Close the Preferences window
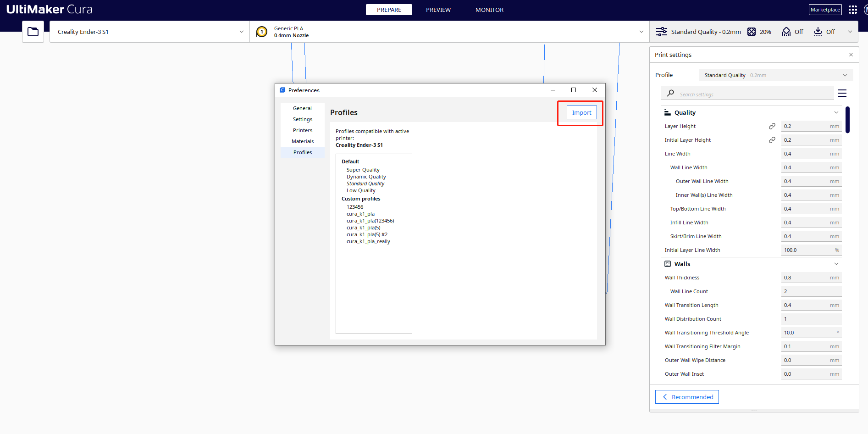The image size is (868, 434). (x=595, y=90)
